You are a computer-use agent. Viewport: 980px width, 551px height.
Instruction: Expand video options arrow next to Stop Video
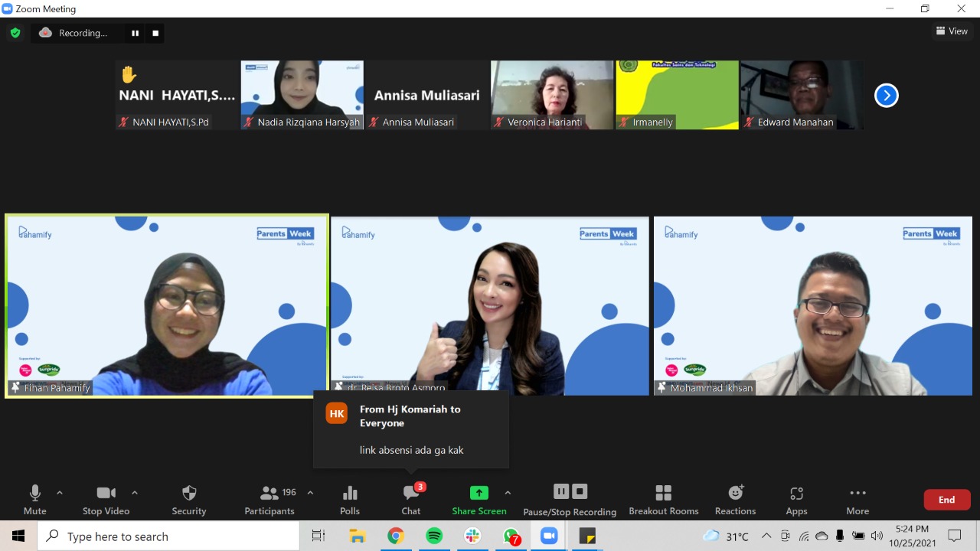[x=135, y=493]
